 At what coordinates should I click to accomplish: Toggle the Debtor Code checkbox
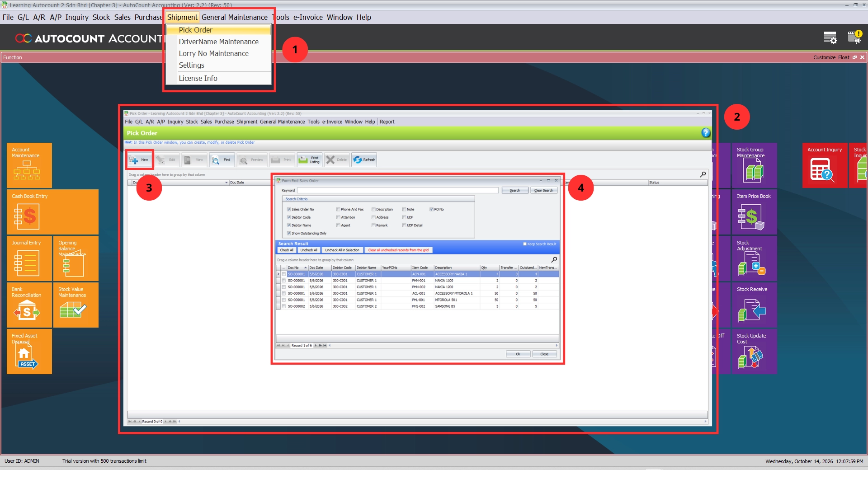(x=289, y=218)
